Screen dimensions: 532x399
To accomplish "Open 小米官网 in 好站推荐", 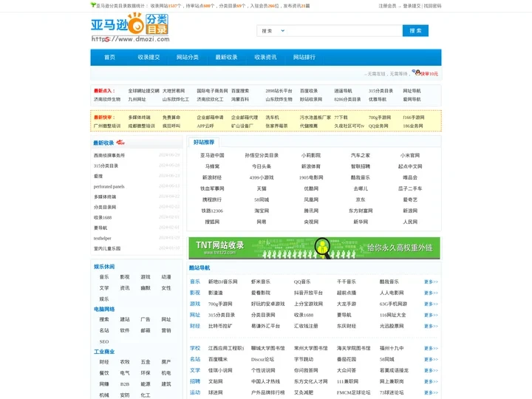I will click(410, 155).
